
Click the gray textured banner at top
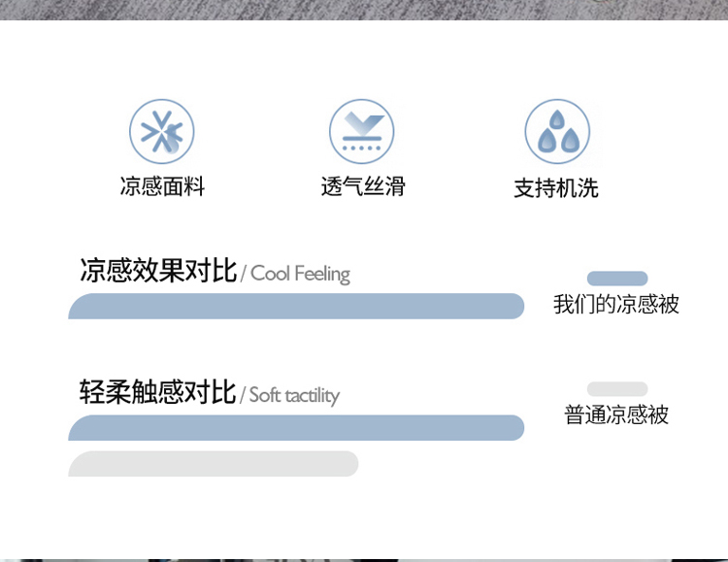pyautogui.click(x=364, y=10)
